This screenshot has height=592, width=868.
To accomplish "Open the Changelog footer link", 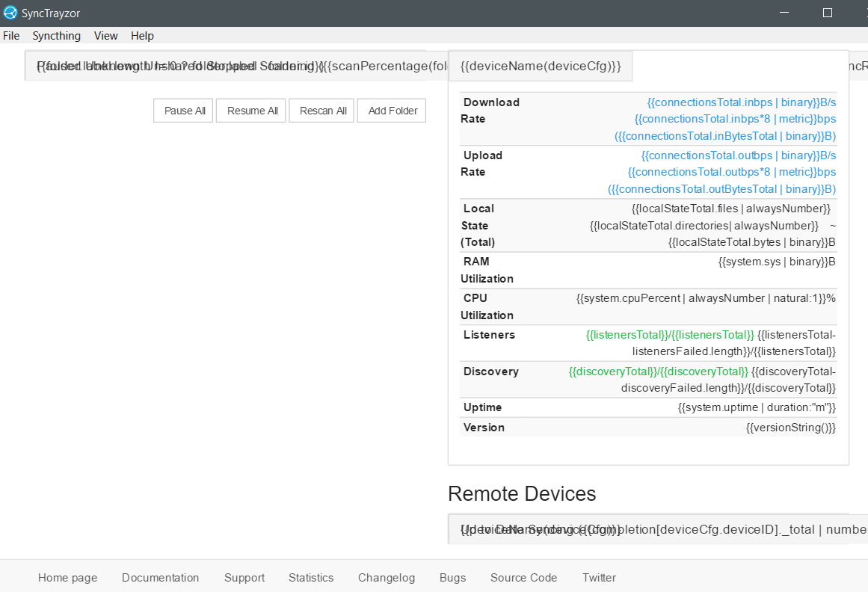I will click(x=387, y=578).
